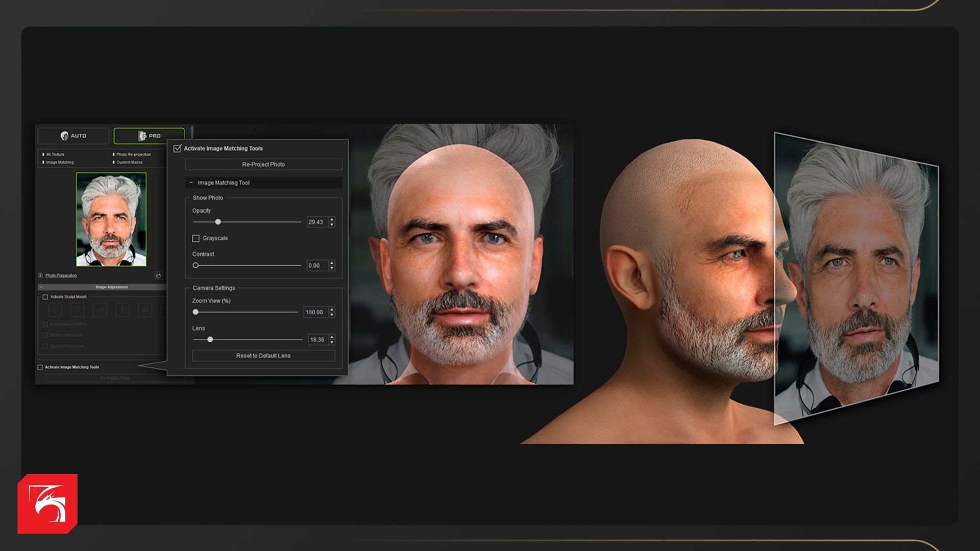
Task: Uncheck Activate Image Matching Tools in popup
Action: pos(178,148)
